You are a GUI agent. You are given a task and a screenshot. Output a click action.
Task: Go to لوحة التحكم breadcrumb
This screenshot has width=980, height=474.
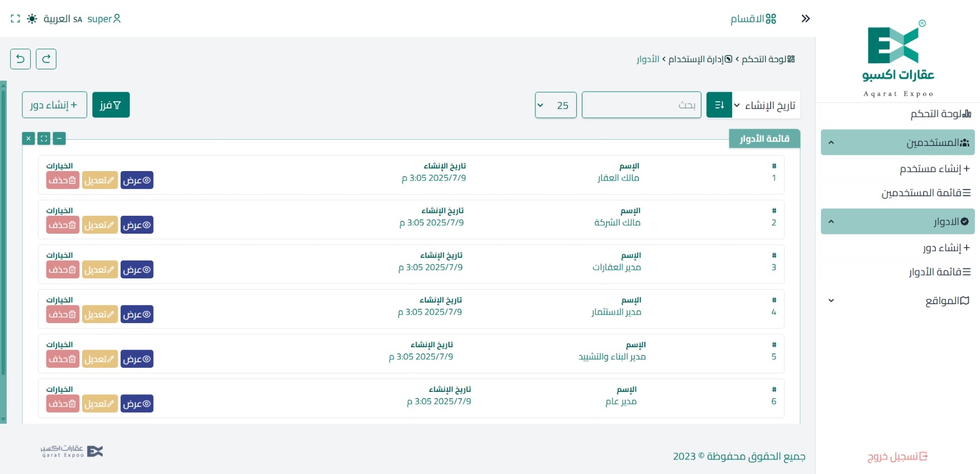click(x=768, y=59)
